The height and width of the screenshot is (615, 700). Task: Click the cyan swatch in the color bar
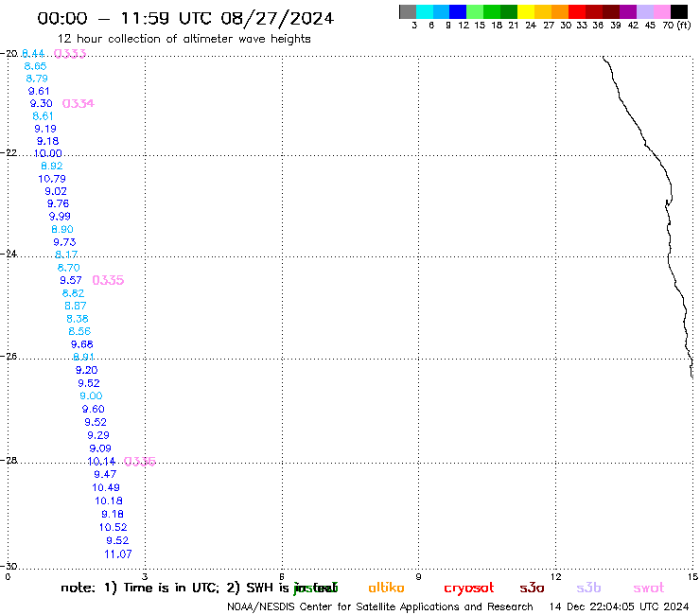pos(424,11)
